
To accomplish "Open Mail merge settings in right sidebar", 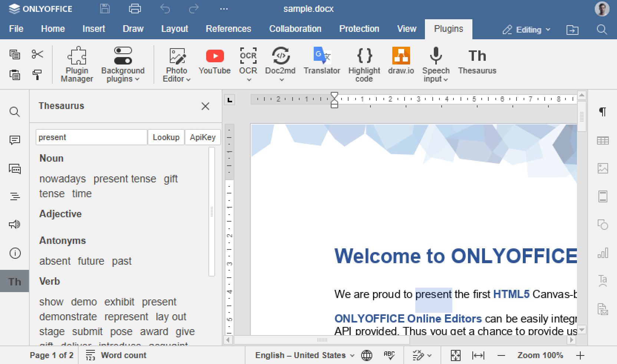I will [x=603, y=309].
